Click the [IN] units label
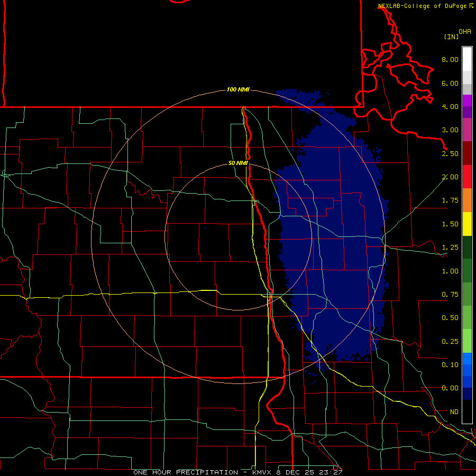This screenshot has height=476, width=476. point(452,36)
